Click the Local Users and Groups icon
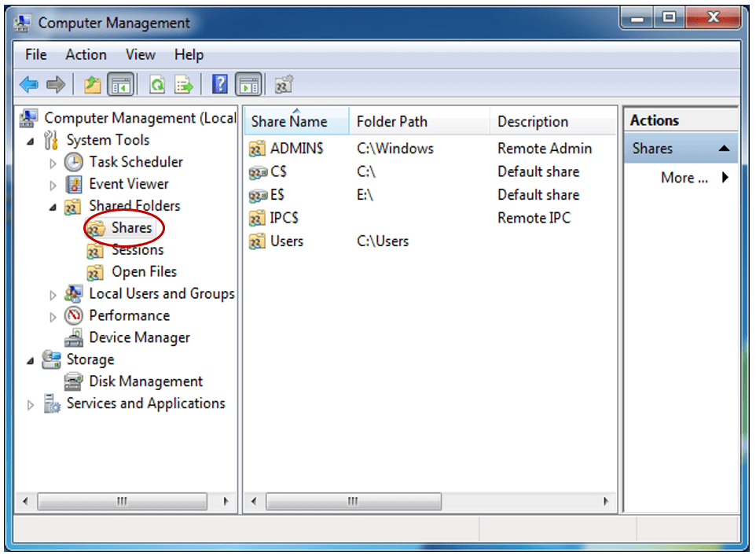756x556 pixels. click(x=73, y=293)
